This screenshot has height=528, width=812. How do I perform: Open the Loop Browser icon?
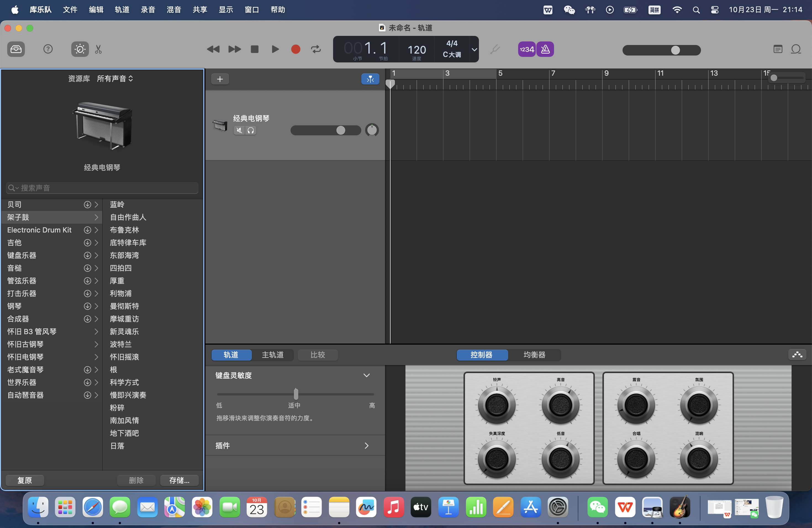tap(796, 49)
